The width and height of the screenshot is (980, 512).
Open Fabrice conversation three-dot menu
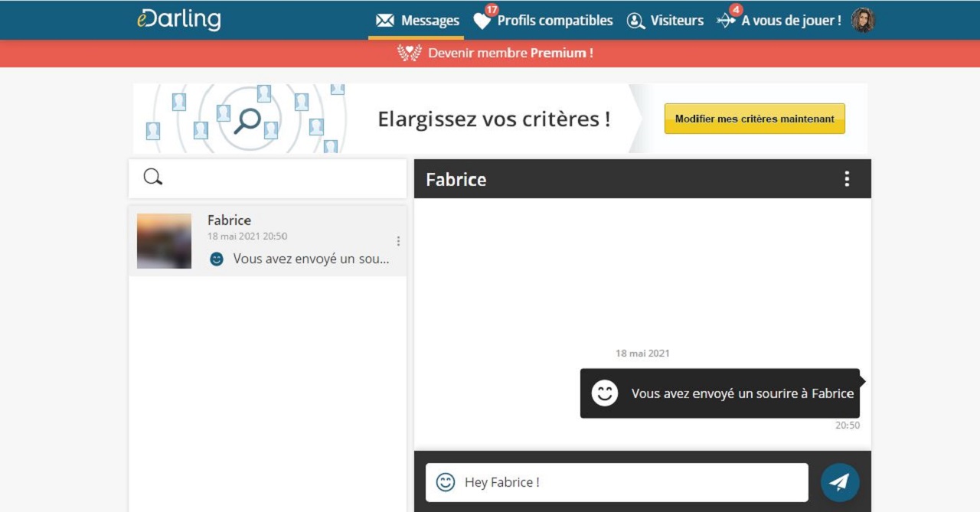click(x=397, y=240)
